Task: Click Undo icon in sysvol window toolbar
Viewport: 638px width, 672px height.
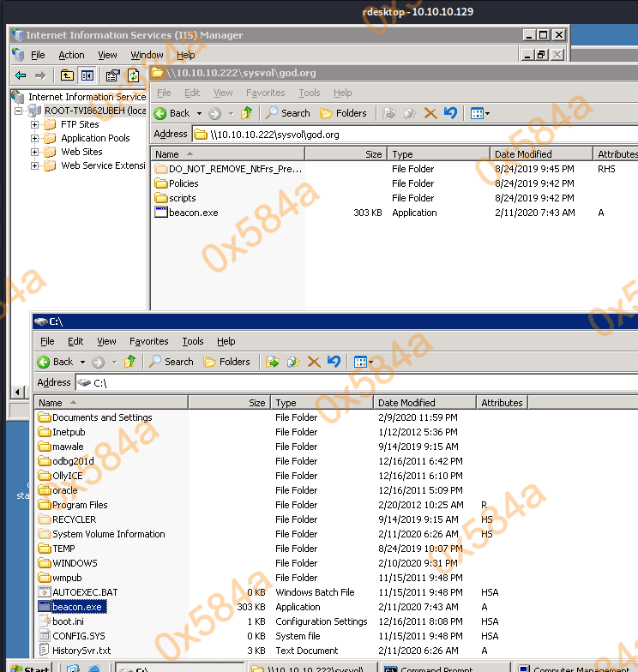Action: click(450, 113)
